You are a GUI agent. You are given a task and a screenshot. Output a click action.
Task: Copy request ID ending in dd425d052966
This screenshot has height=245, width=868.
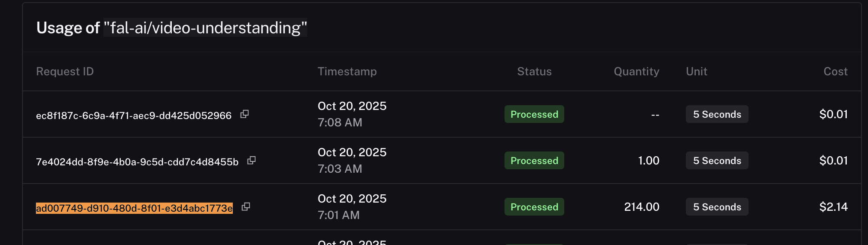click(244, 114)
